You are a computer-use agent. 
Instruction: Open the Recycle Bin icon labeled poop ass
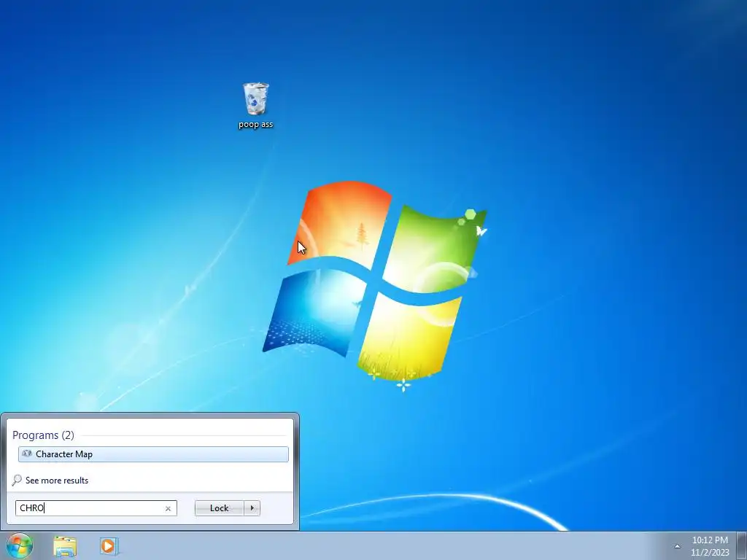256,105
